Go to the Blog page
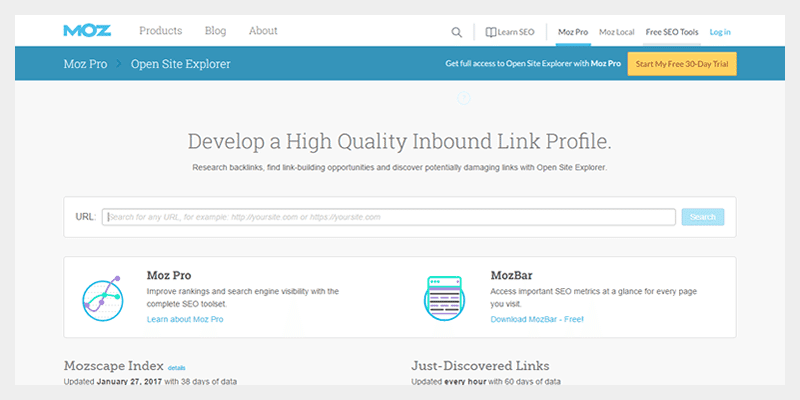 [215, 31]
